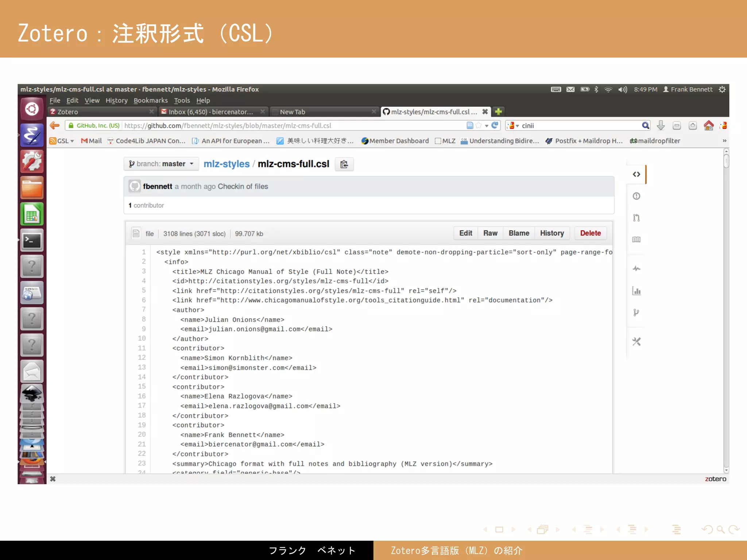Image resolution: width=747 pixels, height=560 pixels.
Task: Open the orange Files folder in dock
Action: (x=32, y=188)
